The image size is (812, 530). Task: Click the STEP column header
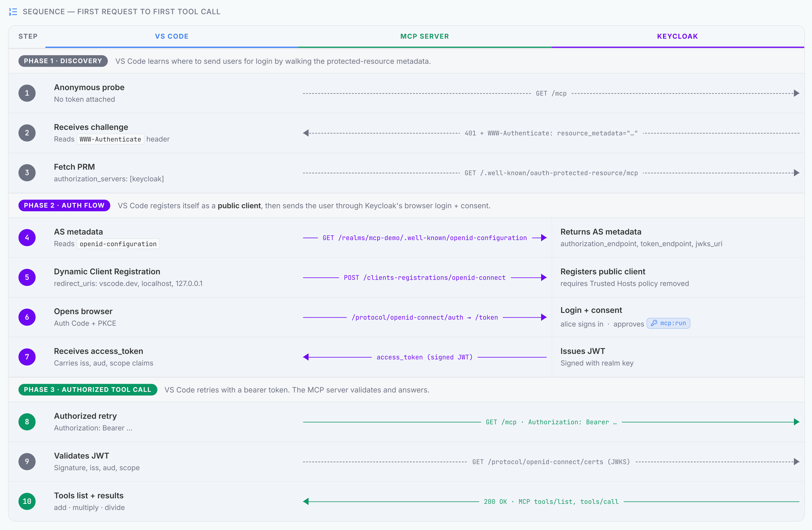pyautogui.click(x=28, y=36)
